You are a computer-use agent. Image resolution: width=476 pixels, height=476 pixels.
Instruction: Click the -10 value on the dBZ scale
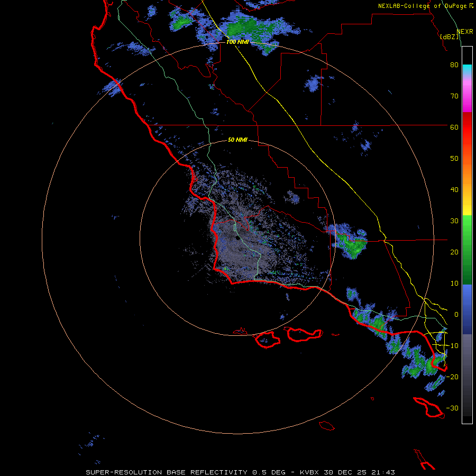pyautogui.click(x=452, y=346)
